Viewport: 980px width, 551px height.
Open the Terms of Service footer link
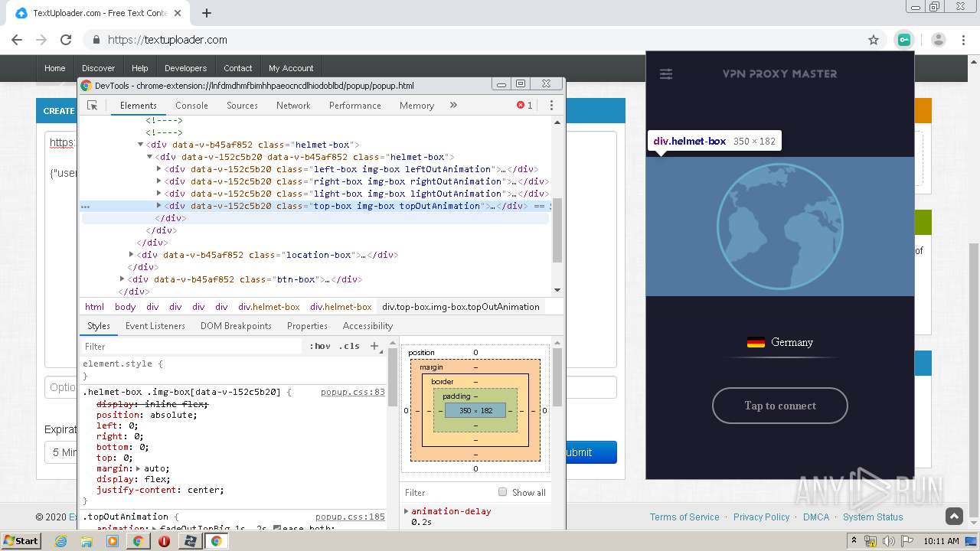684,517
